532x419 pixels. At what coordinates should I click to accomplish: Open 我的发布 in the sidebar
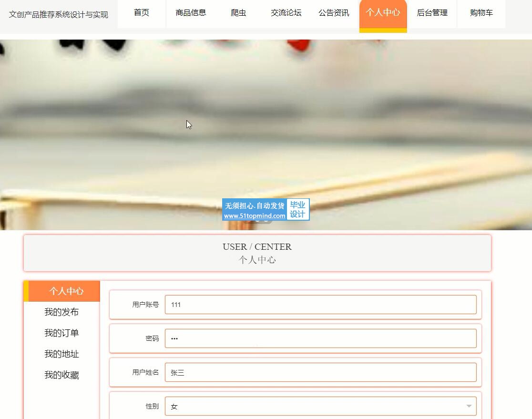point(61,312)
